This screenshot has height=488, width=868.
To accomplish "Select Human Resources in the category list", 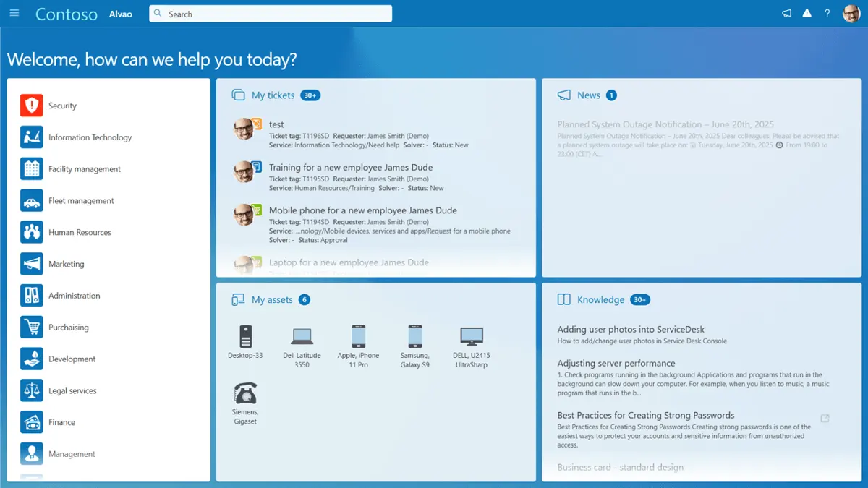I will coord(80,233).
